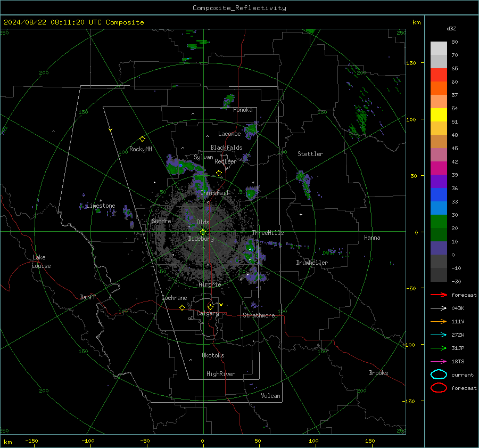Click the Sundre city label
The height and width of the screenshot is (448, 479).
click(161, 221)
